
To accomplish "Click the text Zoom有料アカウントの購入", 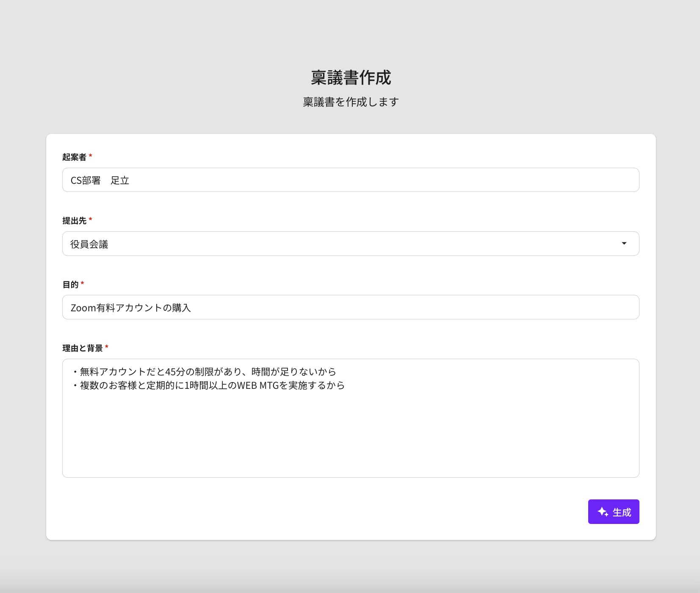I will click(x=130, y=308).
